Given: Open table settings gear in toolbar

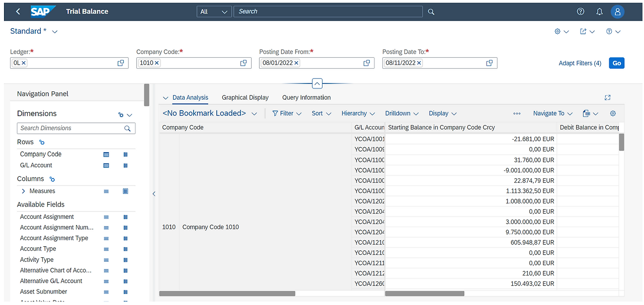Looking at the screenshot, I should pos(613,114).
